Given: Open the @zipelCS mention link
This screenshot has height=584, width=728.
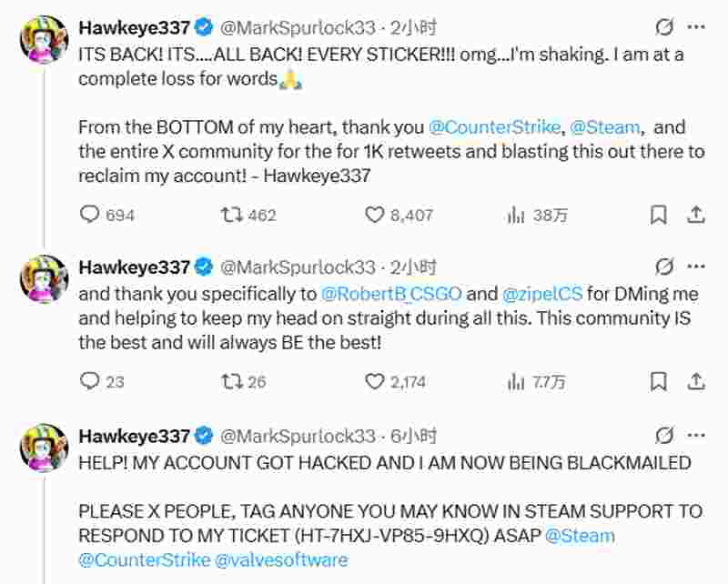Looking at the screenshot, I should pyautogui.click(x=544, y=294).
